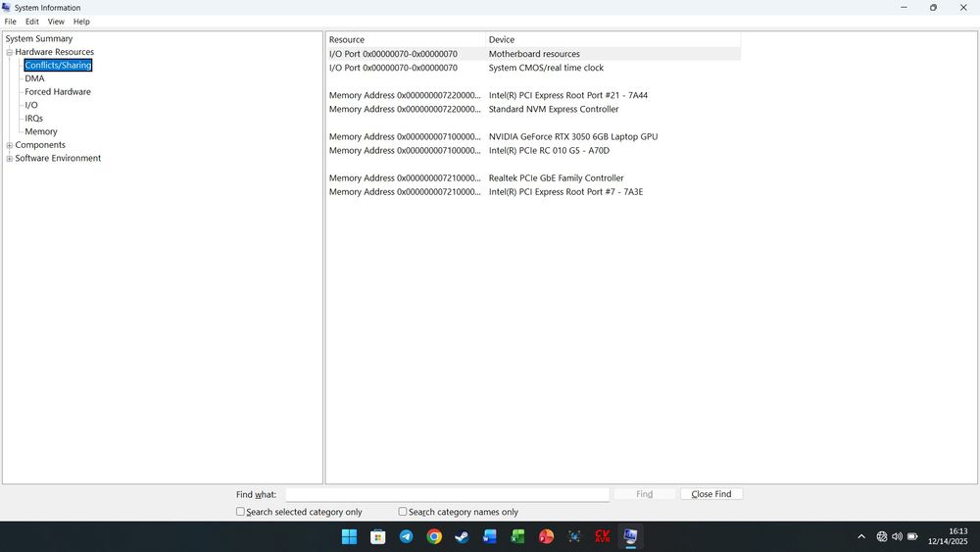Image resolution: width=980 pixels, height=552 pixels.
Task: Open the View menu
Action: tap(56, 22)
